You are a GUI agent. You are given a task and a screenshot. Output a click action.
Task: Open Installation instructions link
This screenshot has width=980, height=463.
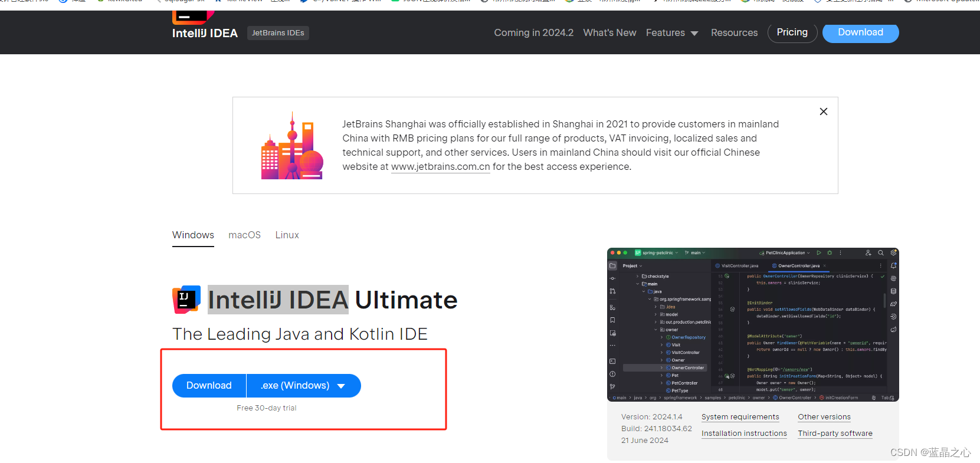coord(744,434)
